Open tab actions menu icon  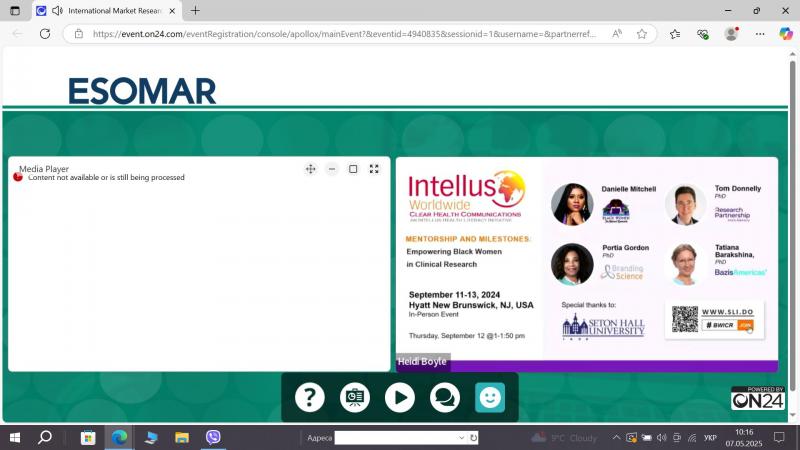(15, 11)
